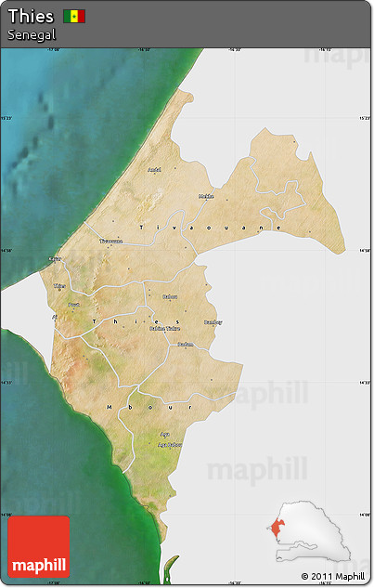Click the "Thies" map title
The image size is (374, 588).
31,17
